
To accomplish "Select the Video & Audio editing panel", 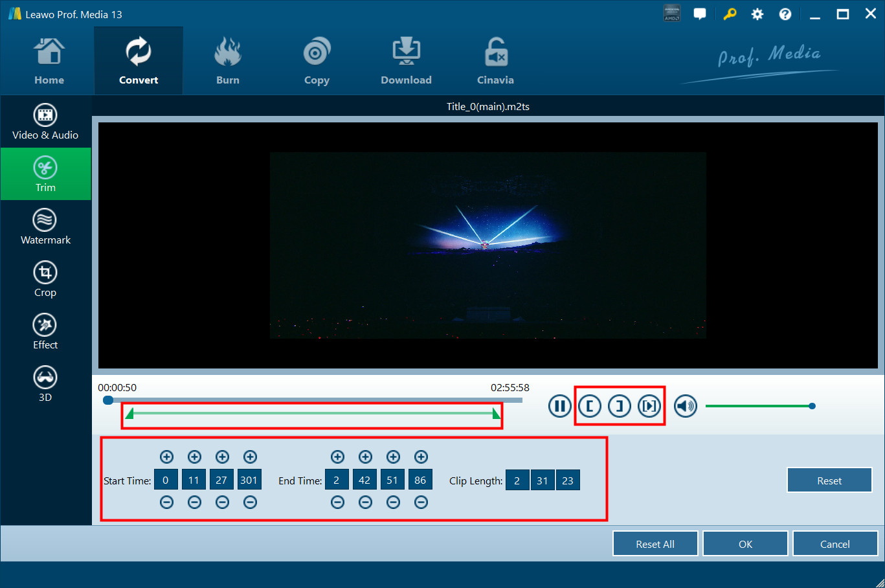I will point(45,122).
